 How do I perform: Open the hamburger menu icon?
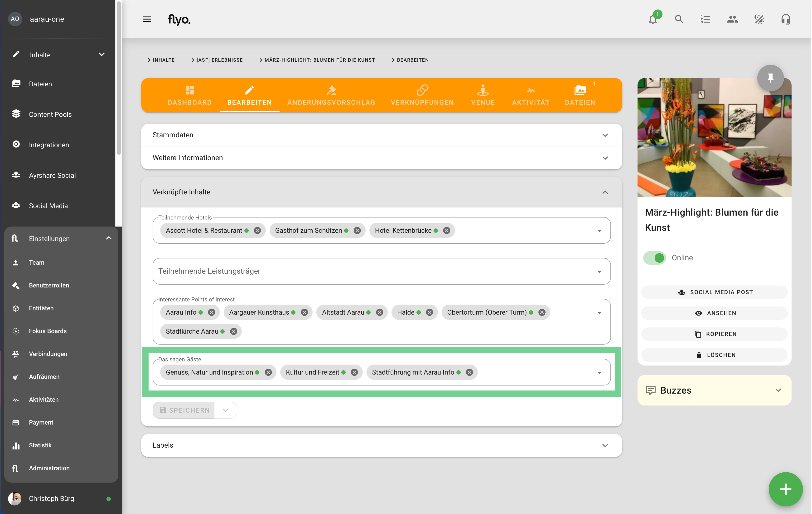click(147, 19)
